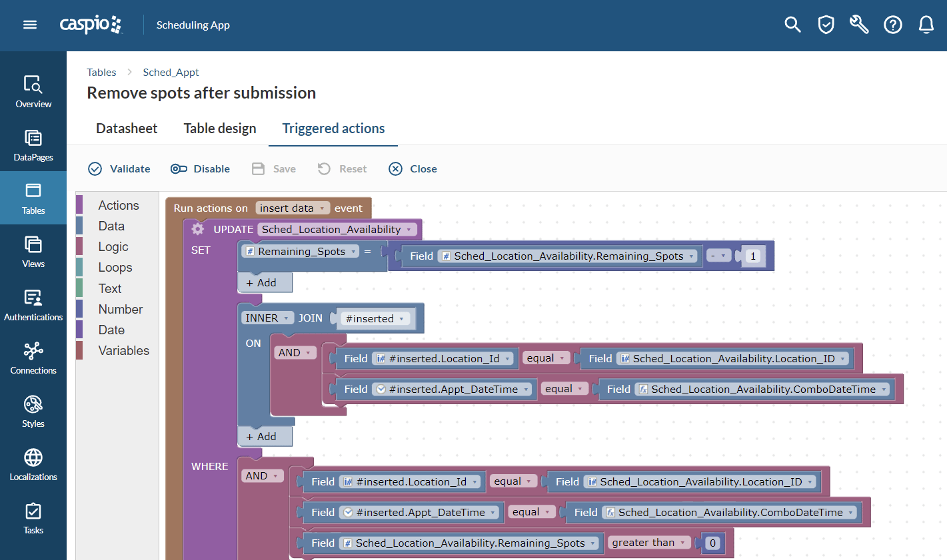Image resolution: width=947 pixels, height=560 pixels.
Task: Click the Tables breadcrumb link
Action: (x=101, y=72)
